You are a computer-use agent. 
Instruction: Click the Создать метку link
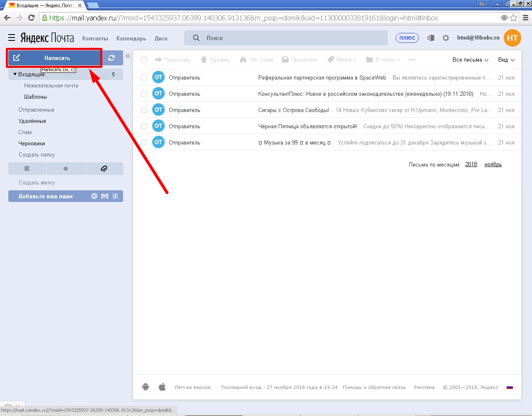point(37,183)
